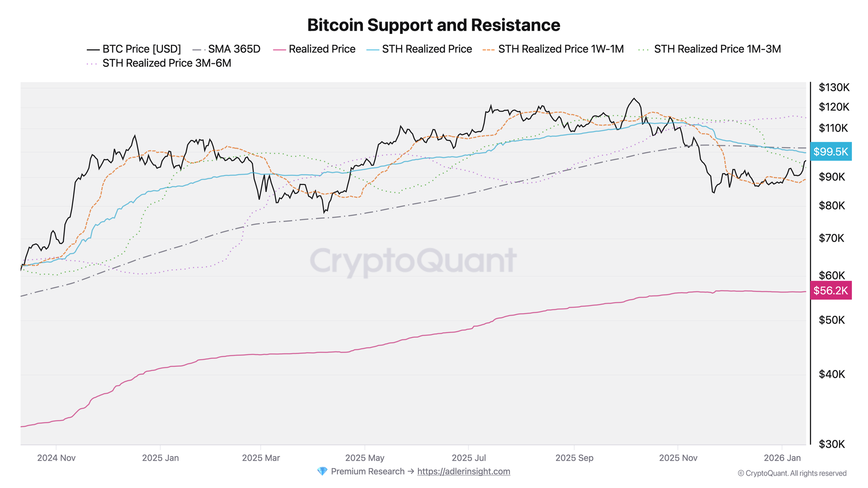Open the adlerinsight.com link

point(464,472)
